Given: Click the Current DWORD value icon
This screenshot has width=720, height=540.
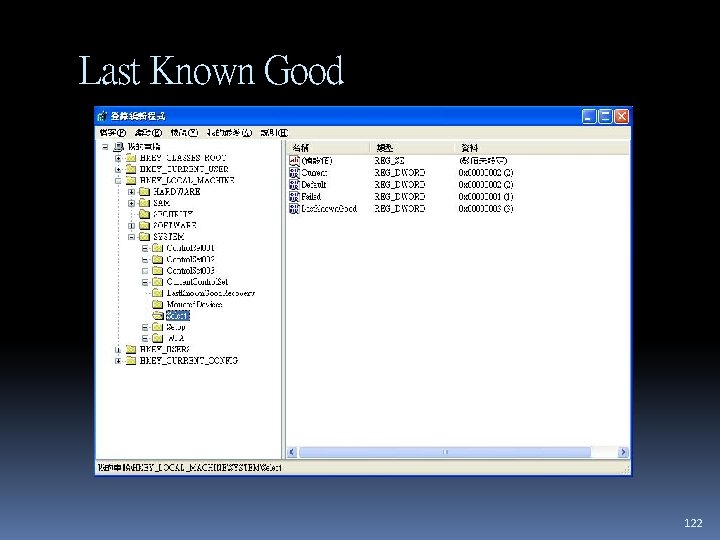Looking at the screenshot, I should pos(294,173).
